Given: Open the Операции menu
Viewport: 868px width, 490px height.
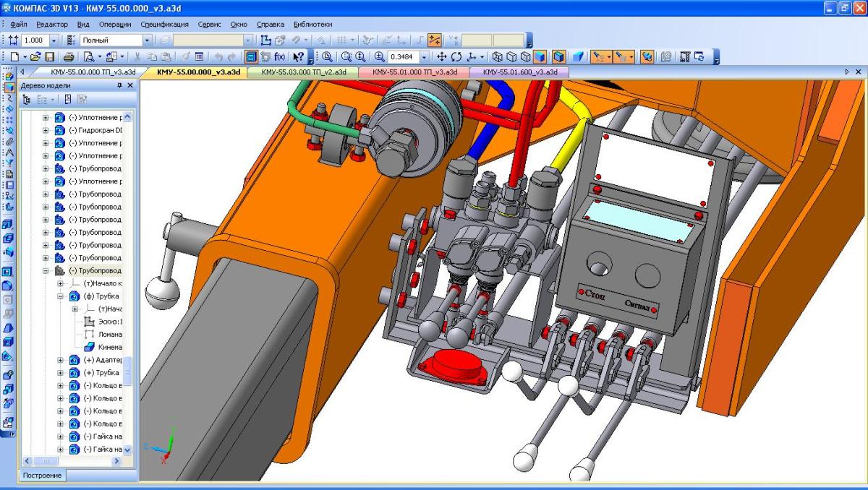Looking at the screenshot, I should point(114,25).
